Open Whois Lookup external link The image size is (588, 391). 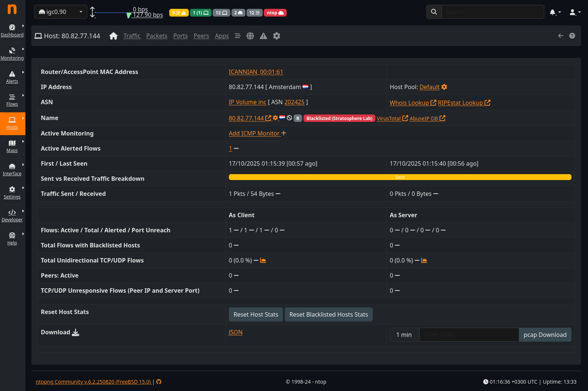click(x=413, y=103)
